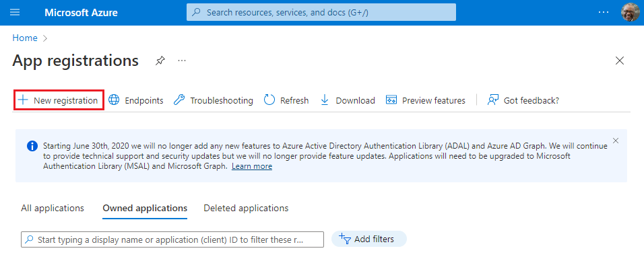Select Owned applications tab
The width and height of the screenshot is (644, 263).
click(x=145, y=208)
